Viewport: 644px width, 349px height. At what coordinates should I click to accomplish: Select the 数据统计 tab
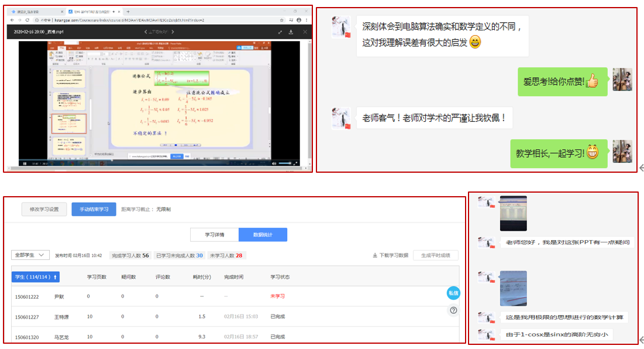point(263,235)
